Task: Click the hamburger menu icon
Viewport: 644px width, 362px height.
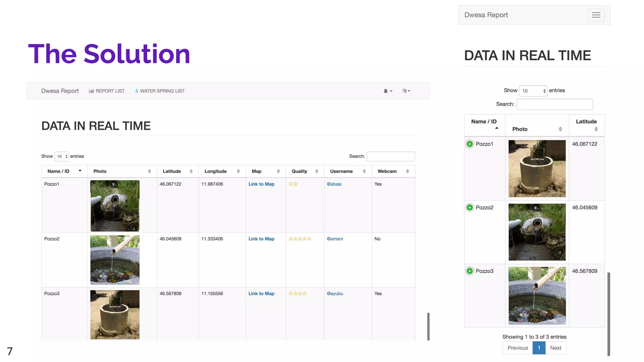Action: [x=596, y=15]
